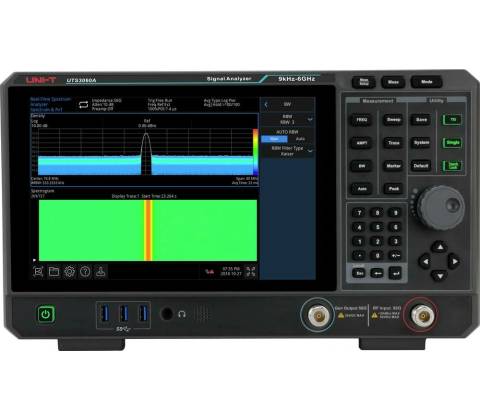Click the green power button
480x420 pixels.
(46, 314)
